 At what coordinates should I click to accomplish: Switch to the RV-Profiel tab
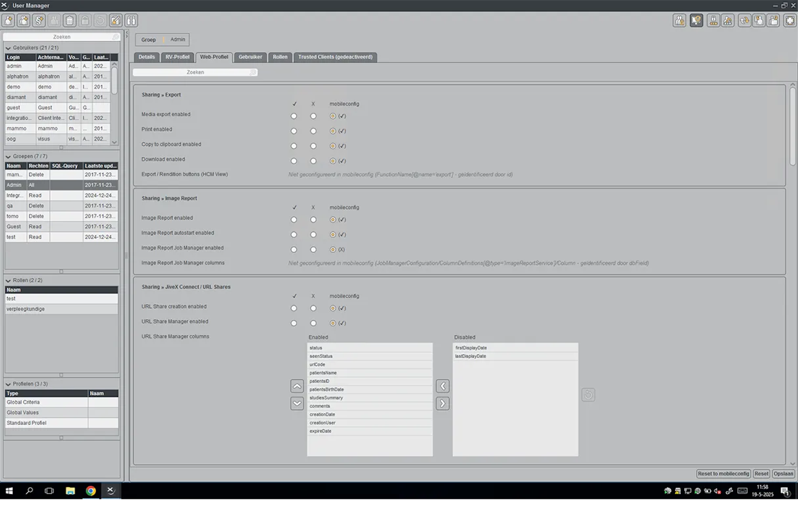(177, 57)
